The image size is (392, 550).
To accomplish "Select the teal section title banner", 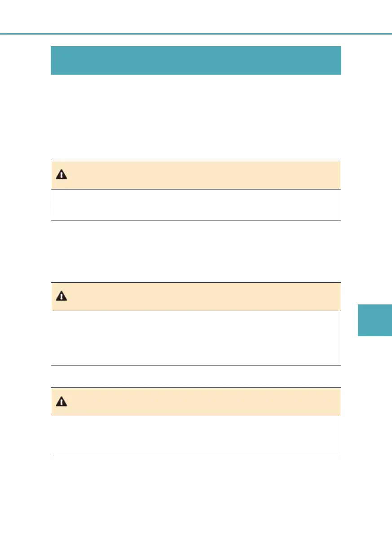I will coord(196,60).
